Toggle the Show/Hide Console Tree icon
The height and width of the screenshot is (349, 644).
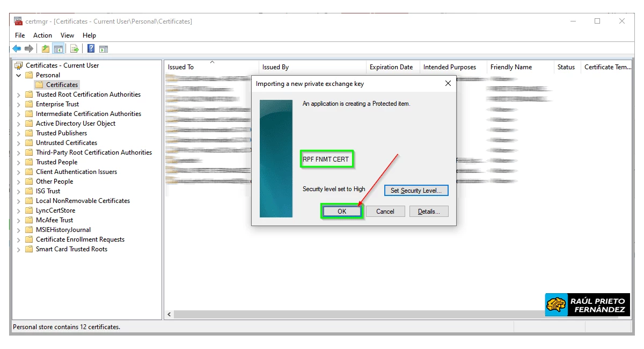58,49
